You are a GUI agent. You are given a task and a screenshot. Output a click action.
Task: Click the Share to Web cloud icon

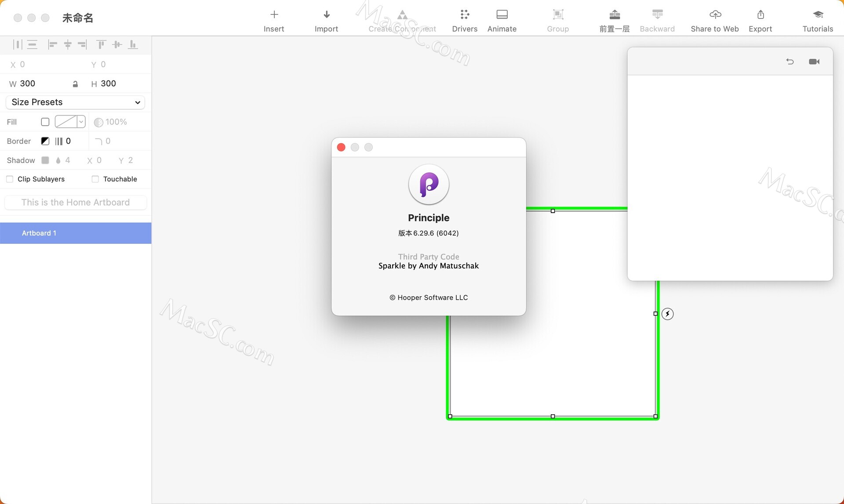[x=715, y=15]
